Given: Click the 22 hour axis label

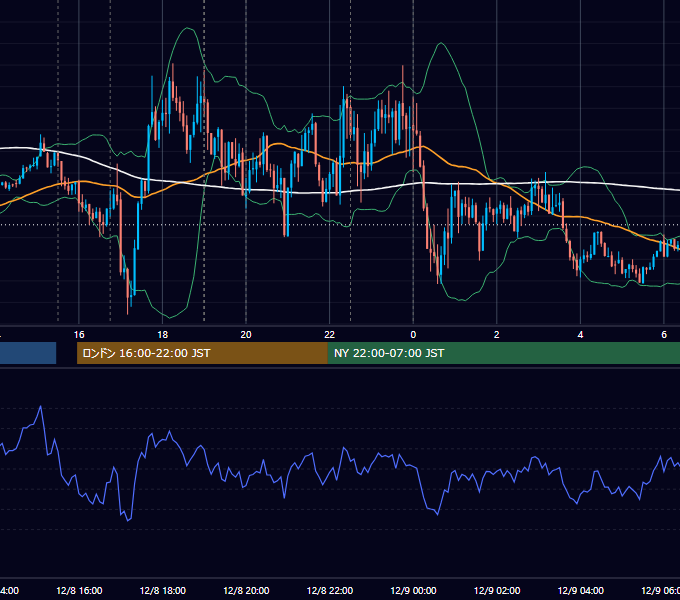Looking at the screenshot, I should click(x=330, y=335).
